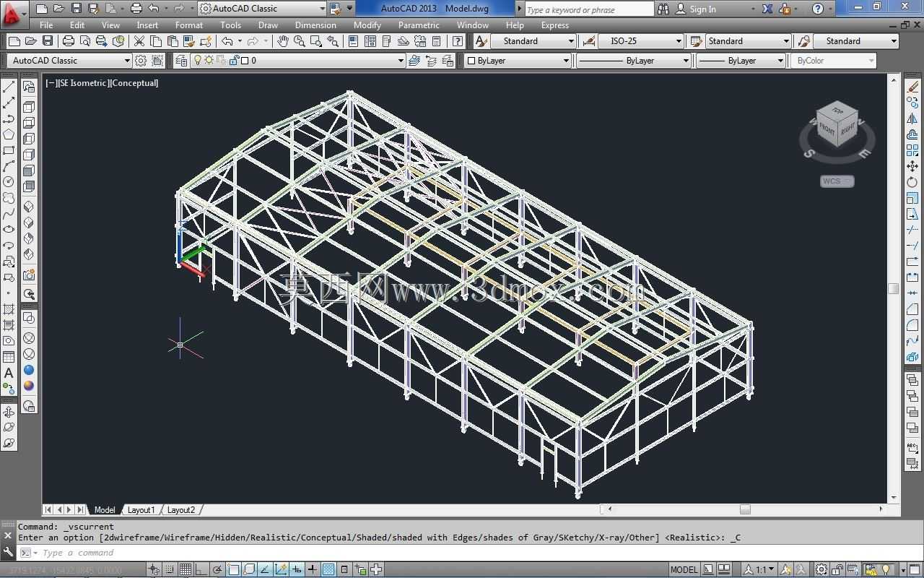The image size is (924, 578).
Task: Open the Properties palette icon
Action: pos(353,41)
